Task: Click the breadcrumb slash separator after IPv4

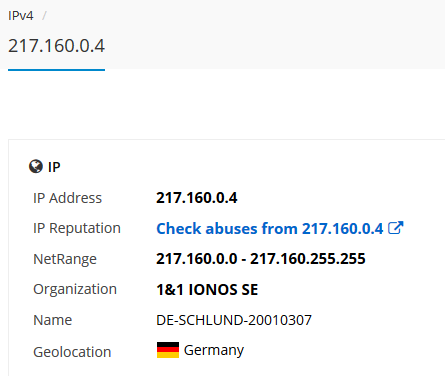Action: 44,16
